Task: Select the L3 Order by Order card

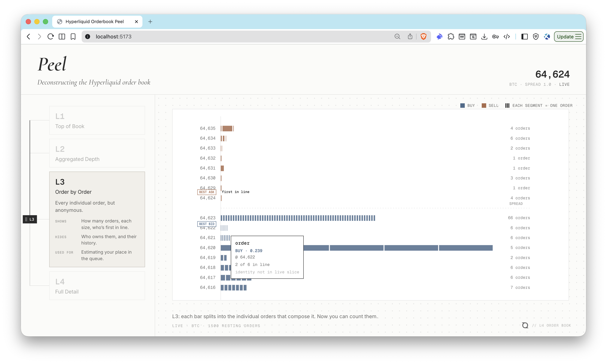Action: [x=97, y=219]
